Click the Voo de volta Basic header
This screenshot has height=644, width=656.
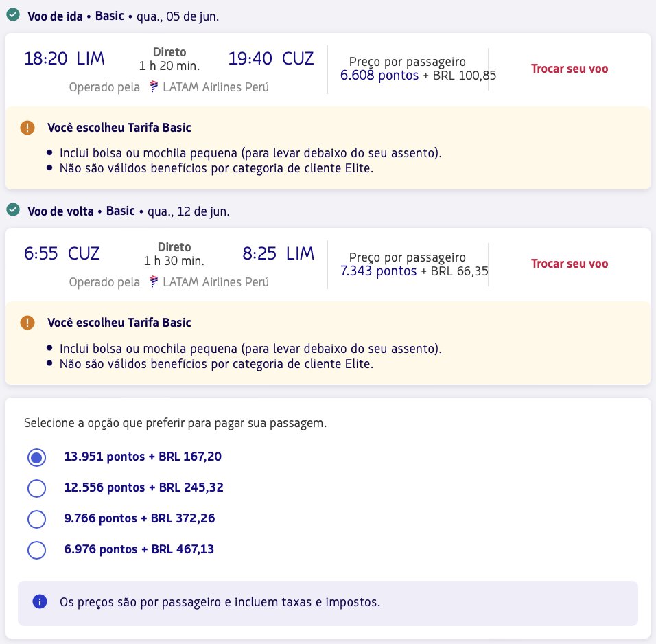pyautogui.click(x=81, y=211)
